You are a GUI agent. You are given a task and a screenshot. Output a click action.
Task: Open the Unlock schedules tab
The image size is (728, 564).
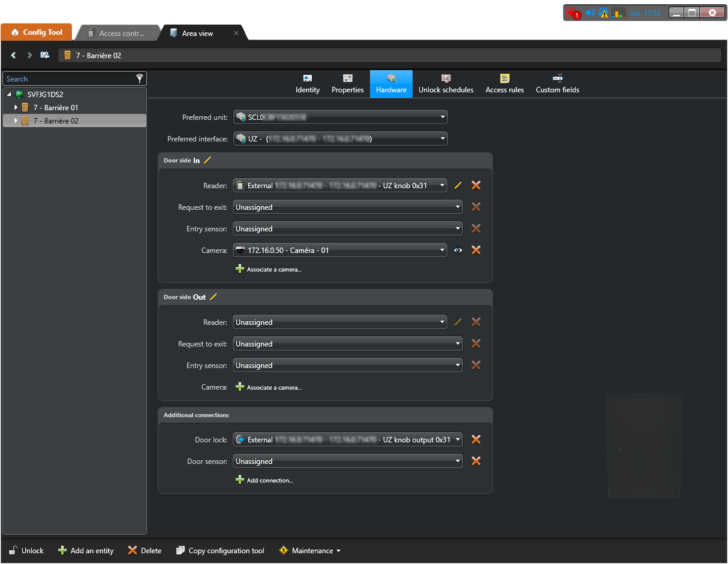pos(446,84)
